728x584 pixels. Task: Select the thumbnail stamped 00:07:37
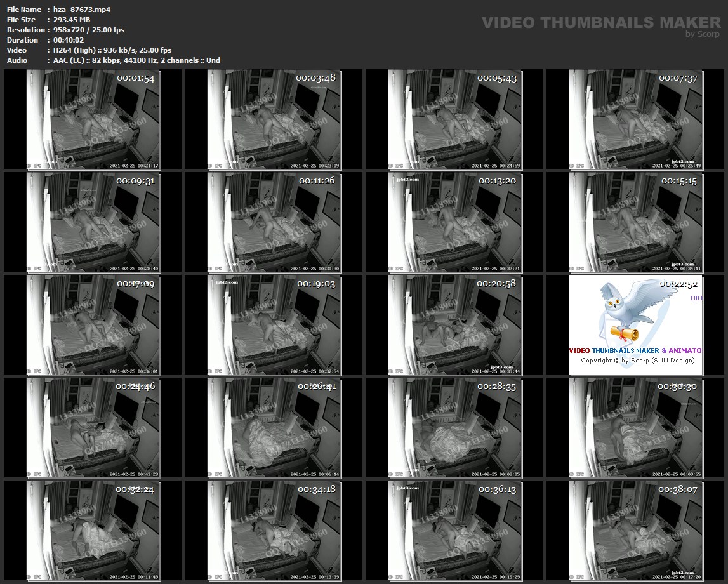pos(635,119)
